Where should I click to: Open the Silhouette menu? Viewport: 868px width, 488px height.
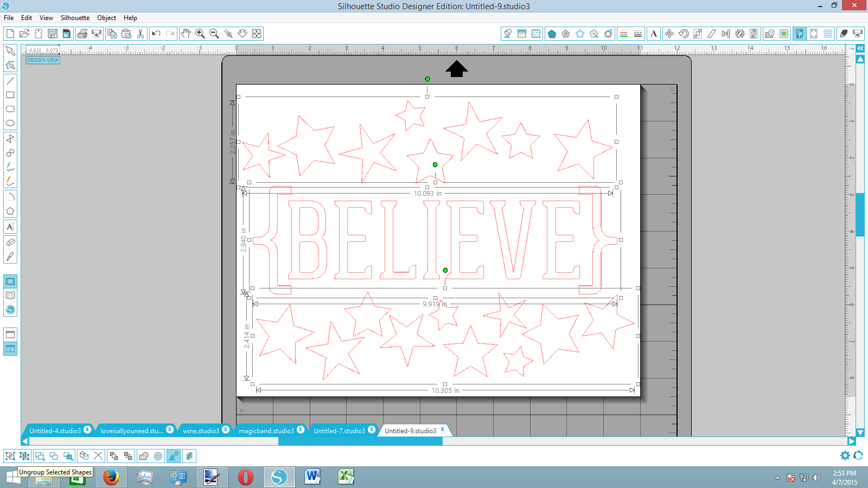pos(75,18)
